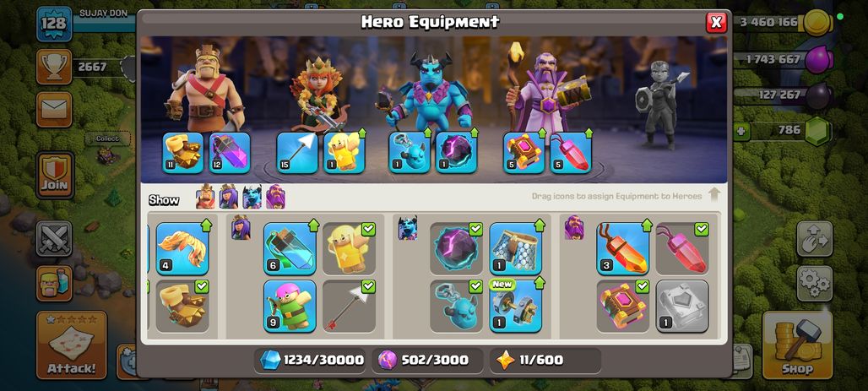Toggle Grand Warden filter in Show row
The height and width of the screenshot is (391, 868).
[x=275, y=197]
